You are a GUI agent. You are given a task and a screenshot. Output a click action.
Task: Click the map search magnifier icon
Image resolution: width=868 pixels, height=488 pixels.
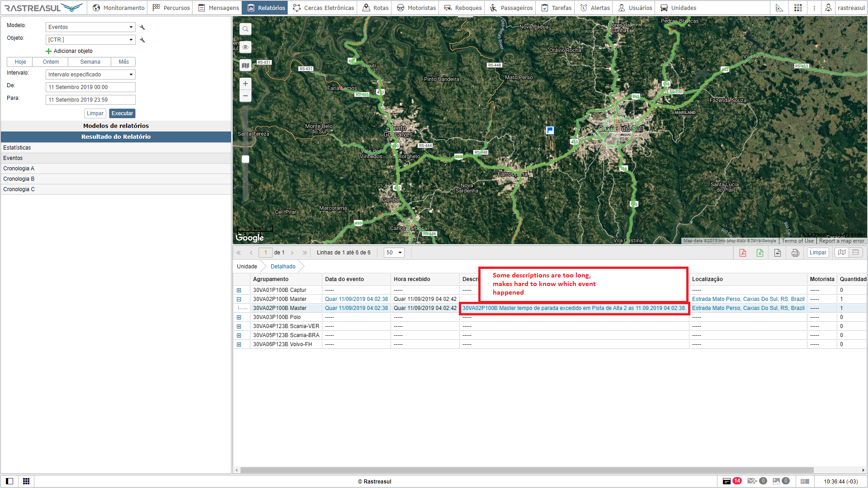[245, 29]
